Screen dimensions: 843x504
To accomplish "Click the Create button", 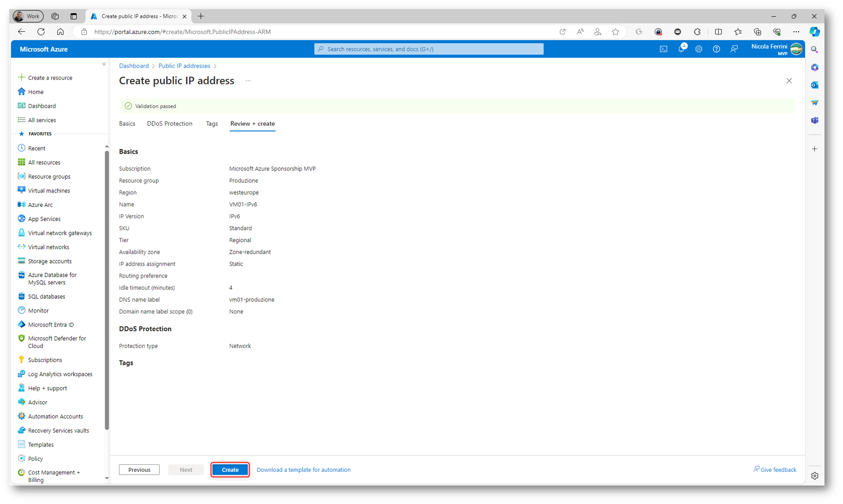I will (x=230, y=470).
